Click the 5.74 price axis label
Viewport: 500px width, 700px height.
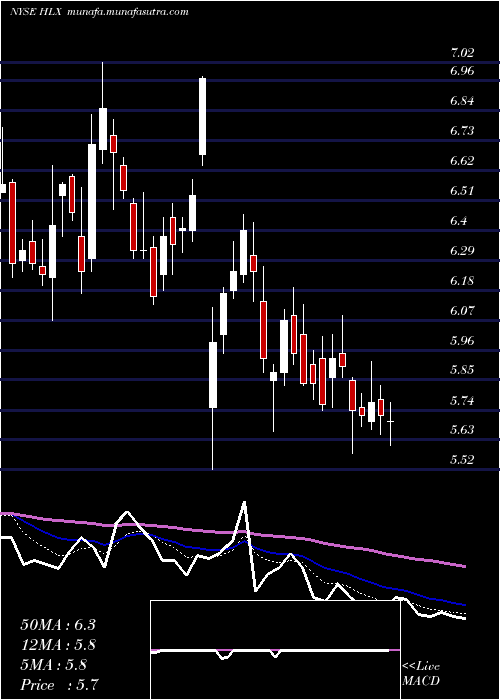pos(462,400)
